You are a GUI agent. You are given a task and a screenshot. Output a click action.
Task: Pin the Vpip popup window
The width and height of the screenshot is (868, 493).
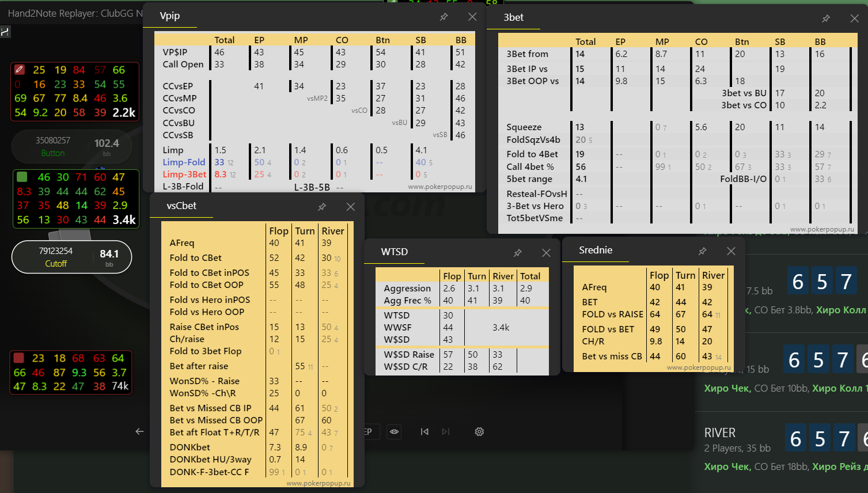tap(444, 17)
